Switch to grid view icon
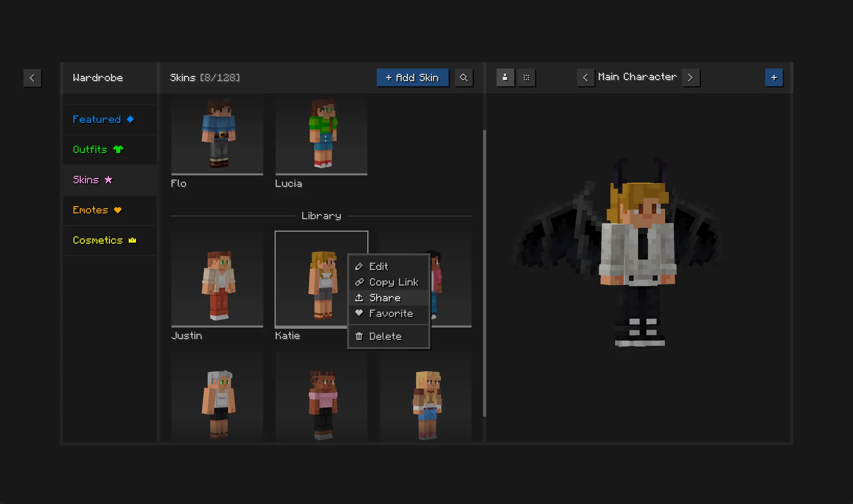The image size is (853, 504). tap(526, 77)
